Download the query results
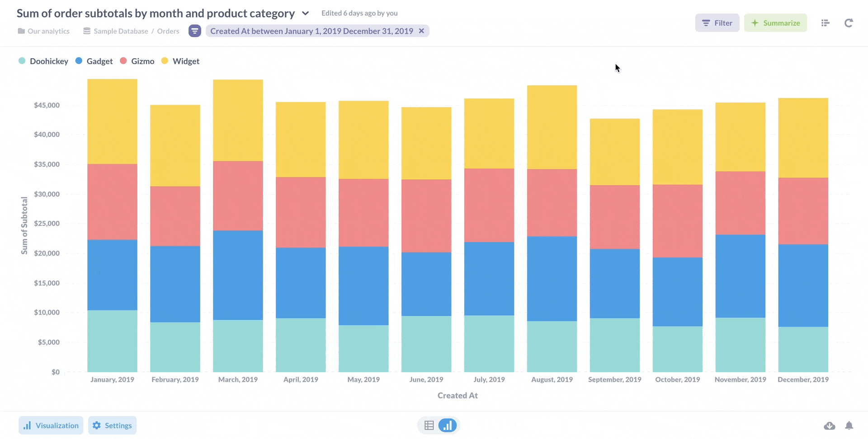 pos(830,425)
